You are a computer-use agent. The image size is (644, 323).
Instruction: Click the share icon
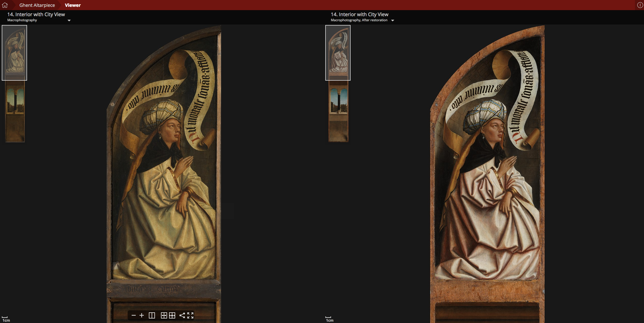(x=182, y=315)
